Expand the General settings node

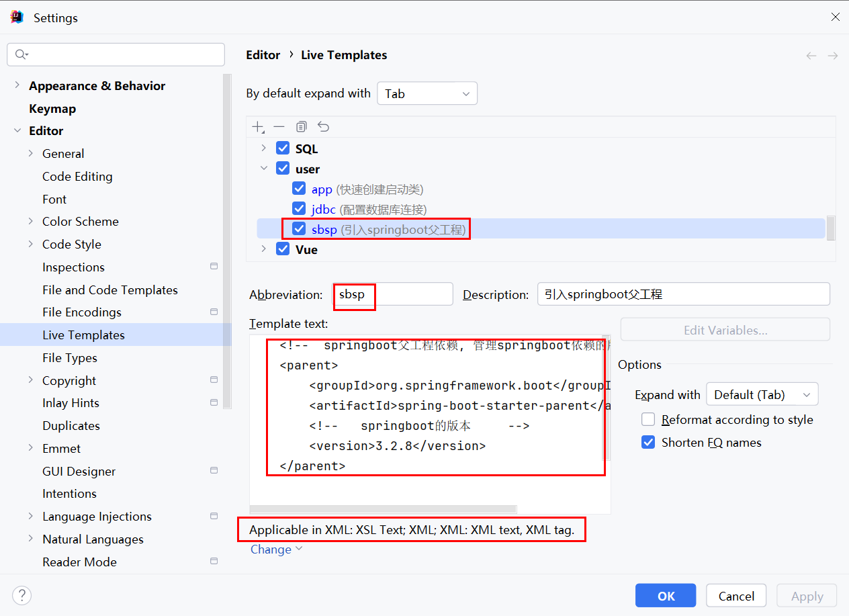pos(31,153)
